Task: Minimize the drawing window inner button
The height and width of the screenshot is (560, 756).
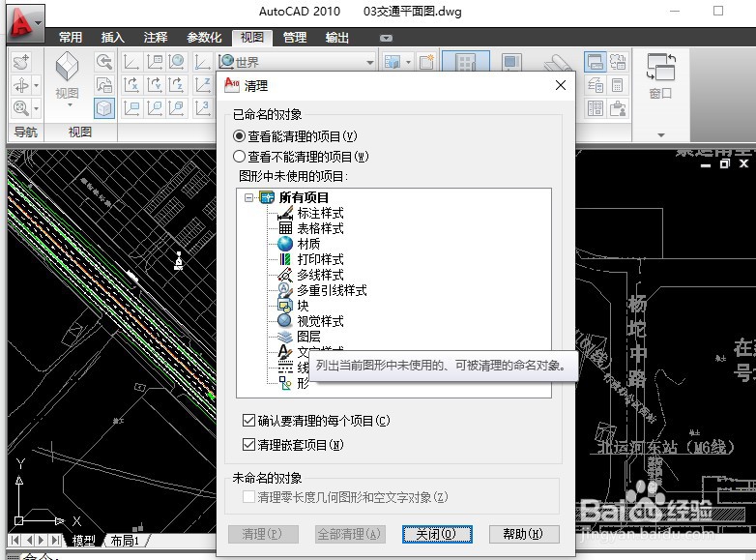Action: [706, 165]
